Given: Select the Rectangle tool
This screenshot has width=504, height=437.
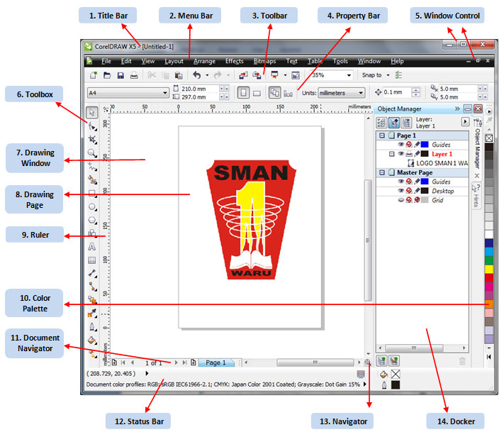Looking at the screenshot, I should 92,194.
